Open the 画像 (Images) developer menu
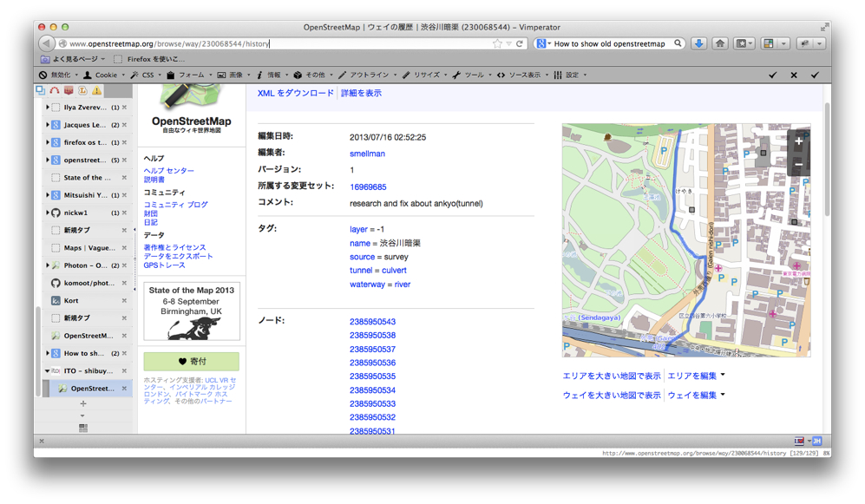This screenshot has width=865, height=504. [233, 75]
